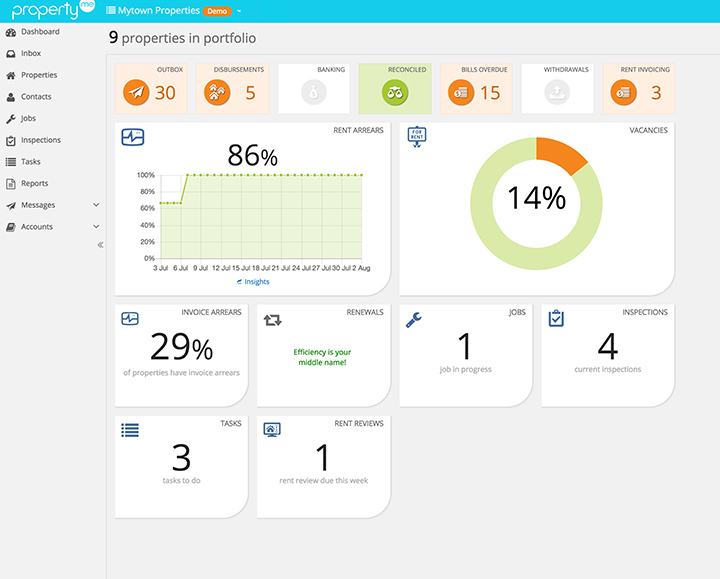Click the Rent Reviews monitor icon
The height and width of the screenshot is (579, 720).
pos(272,430)
